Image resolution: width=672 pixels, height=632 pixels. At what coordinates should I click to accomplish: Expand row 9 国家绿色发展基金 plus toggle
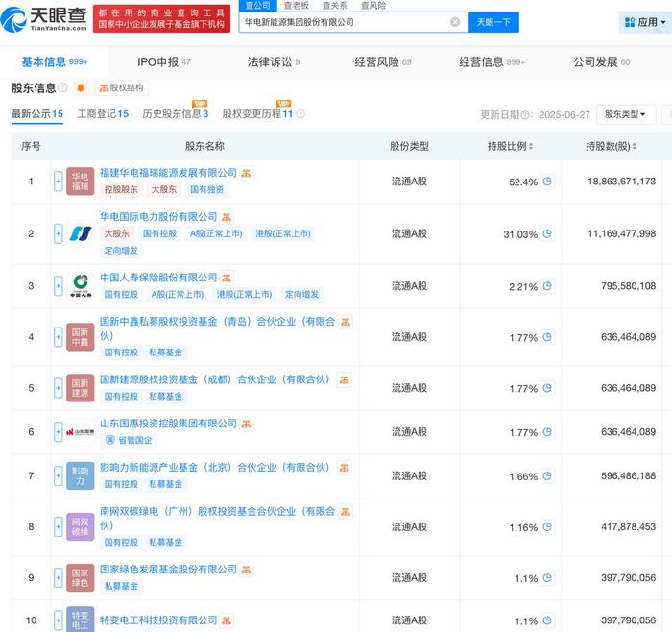click(59, 577)
